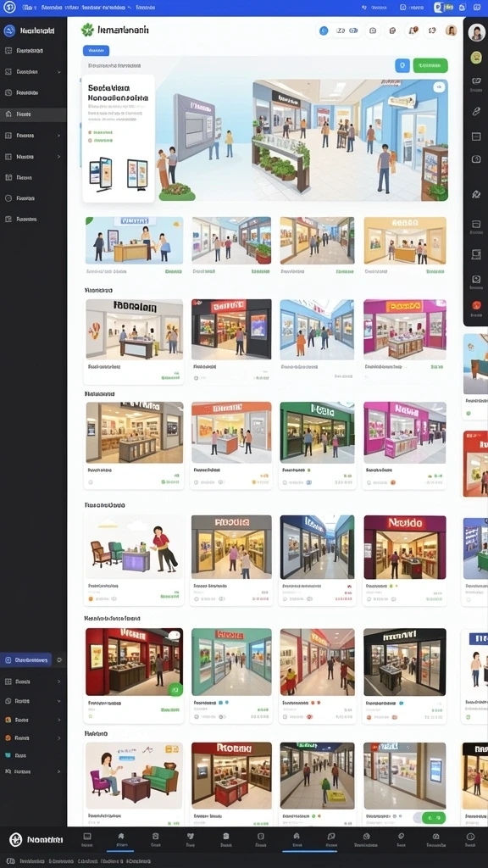Click the small blue button under the clover logo

coord(97,51)
